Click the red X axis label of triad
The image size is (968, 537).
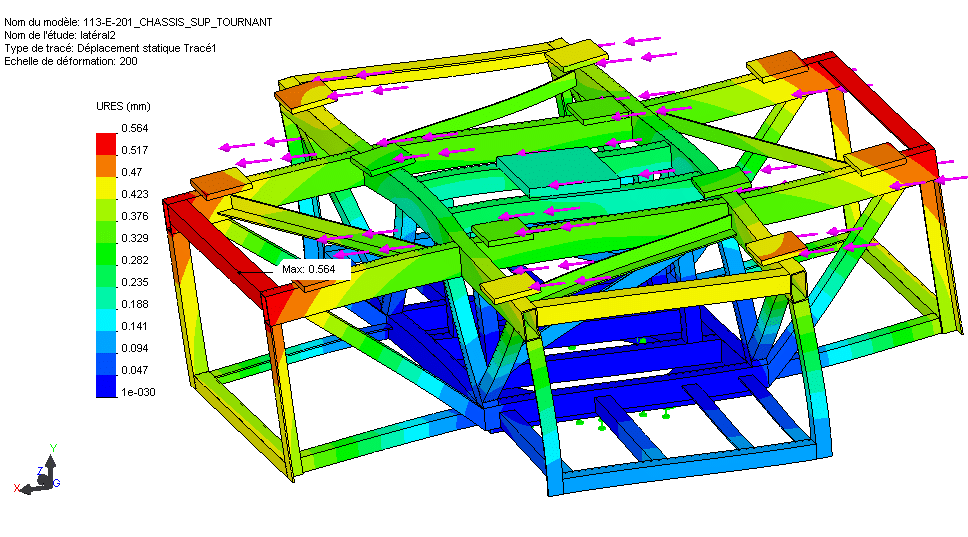click(x=17, y=488)
